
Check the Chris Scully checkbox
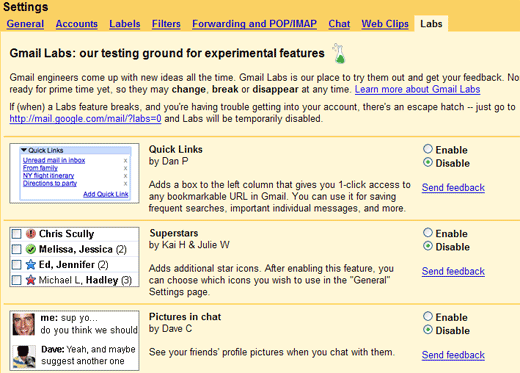click(16, 234)
